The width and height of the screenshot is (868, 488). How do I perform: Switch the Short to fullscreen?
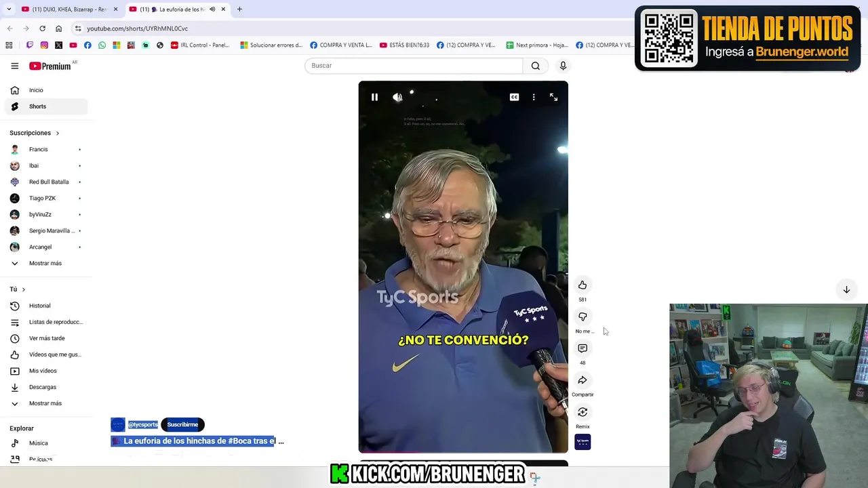(x=553, y=97)
